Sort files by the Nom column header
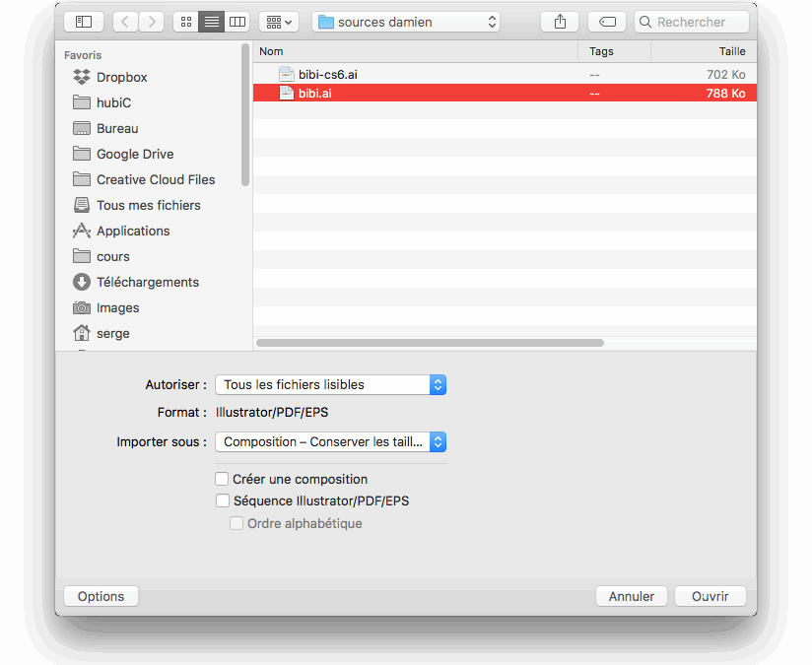This screenshot has width=812, height=665. coord(414,51)
